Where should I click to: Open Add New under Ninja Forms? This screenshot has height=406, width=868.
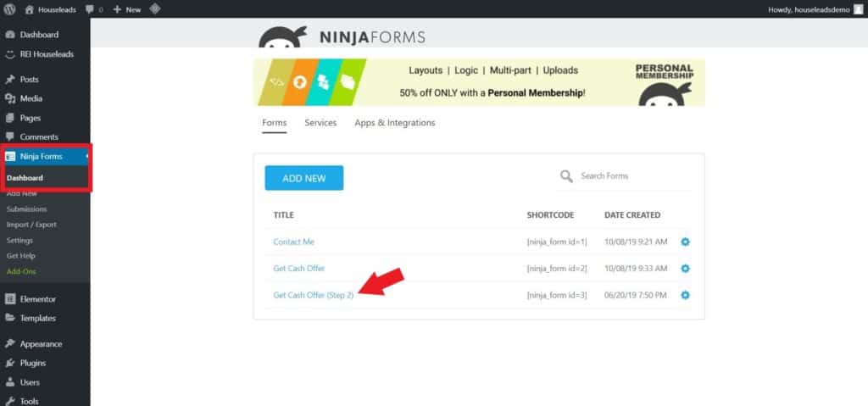(x=22, y=193)
